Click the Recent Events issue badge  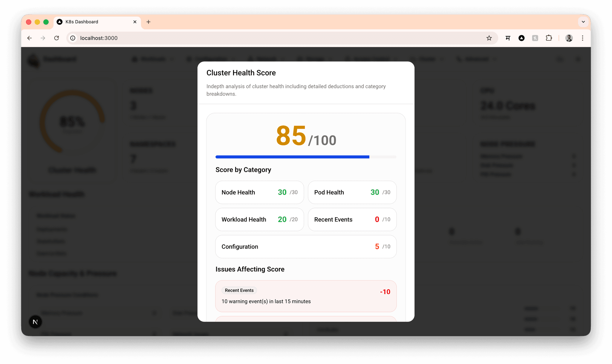[x=239, y=290]
